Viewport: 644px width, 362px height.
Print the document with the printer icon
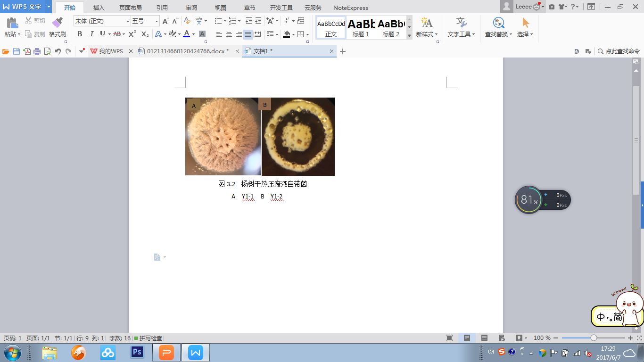coord(37,51)
